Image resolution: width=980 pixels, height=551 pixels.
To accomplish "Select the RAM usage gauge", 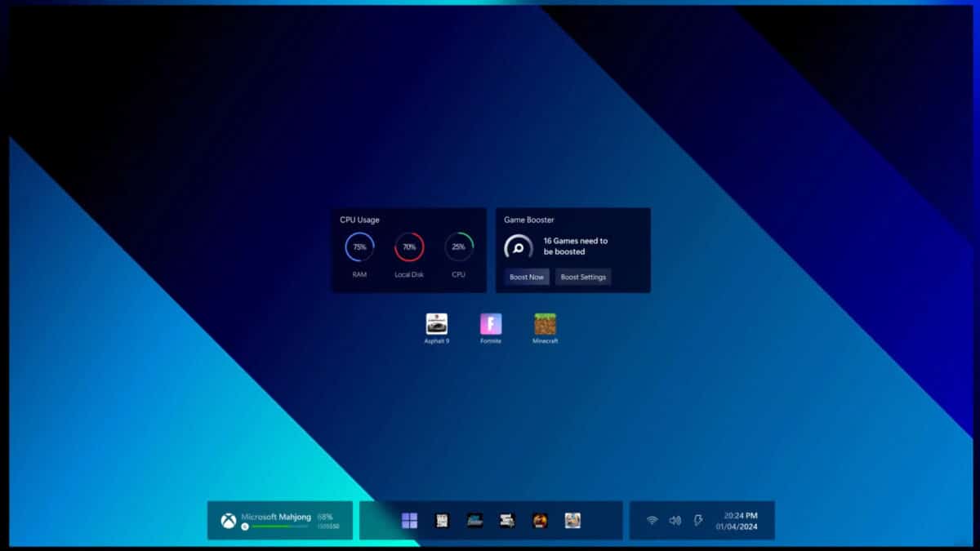I will click(x=359, y=247).
